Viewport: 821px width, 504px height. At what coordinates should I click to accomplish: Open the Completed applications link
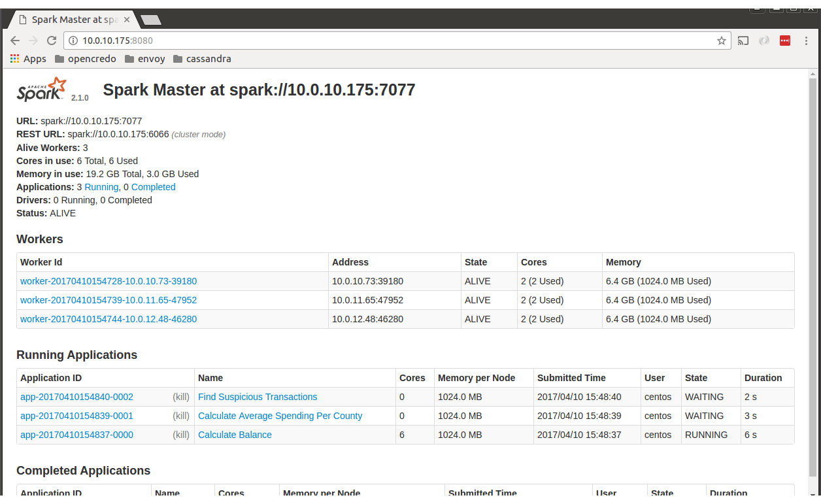(154, 187)
